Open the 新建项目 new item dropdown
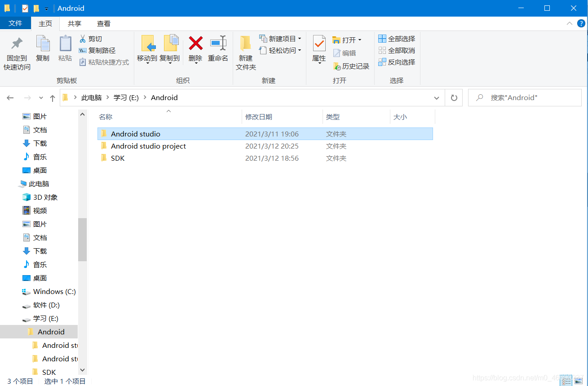Screen dimensions: 588x386 click(300, 39)
